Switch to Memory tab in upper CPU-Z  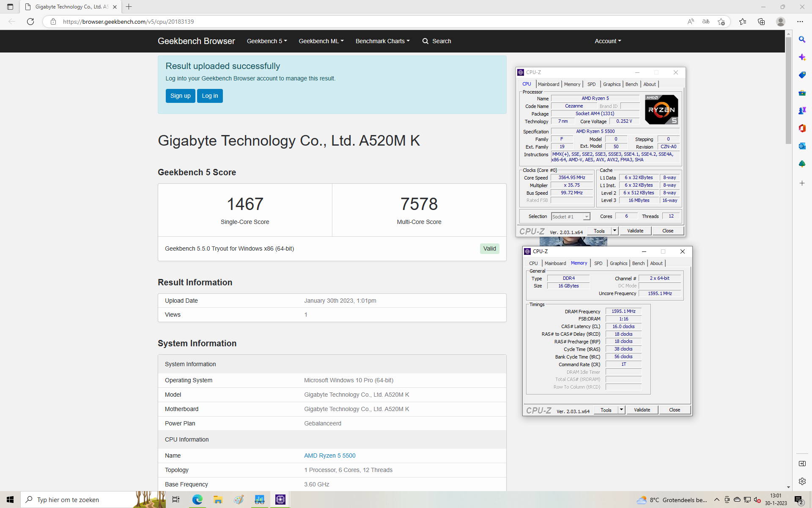[572, 84]
